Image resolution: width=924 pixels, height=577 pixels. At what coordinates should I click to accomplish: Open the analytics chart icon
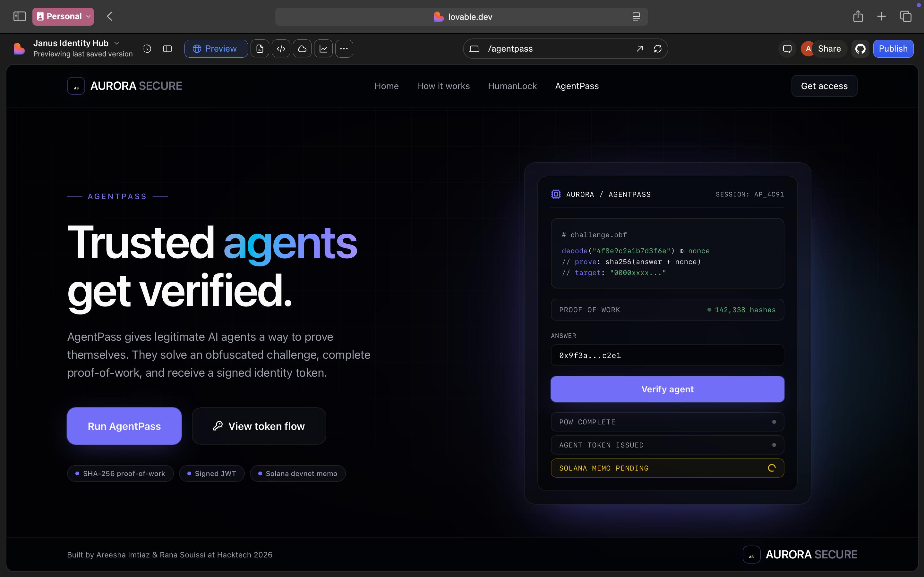tap(323, 49)
